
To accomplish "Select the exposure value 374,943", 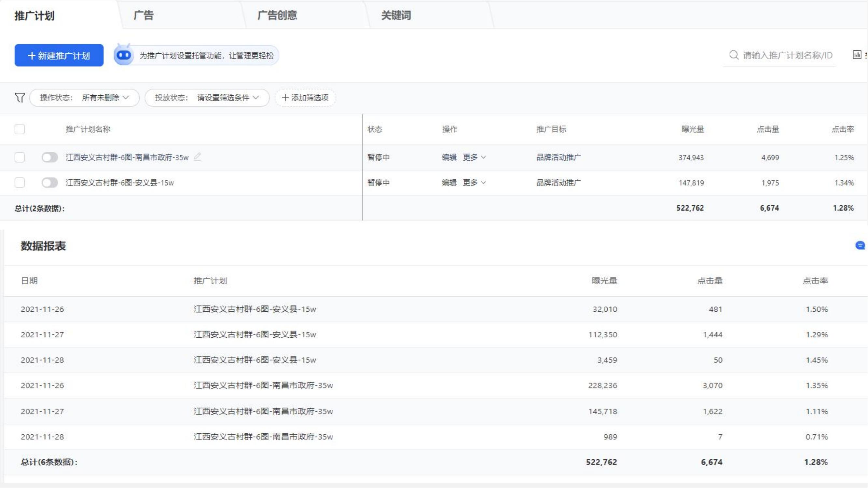I will tap(691, 157).
